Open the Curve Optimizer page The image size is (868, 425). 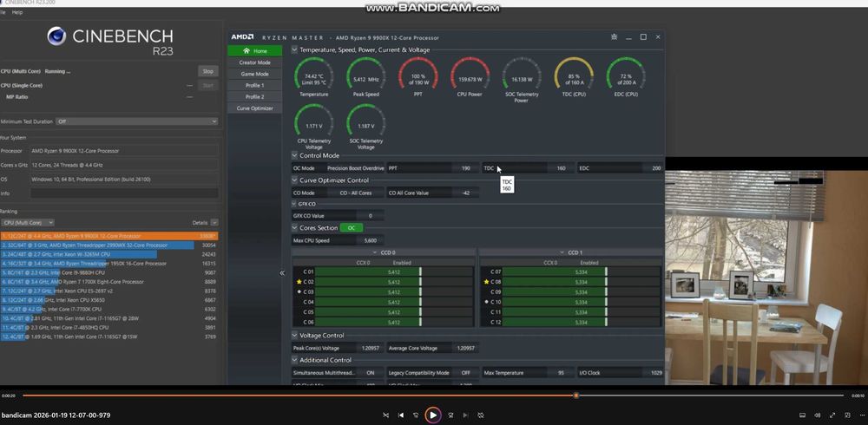point(254,108)
